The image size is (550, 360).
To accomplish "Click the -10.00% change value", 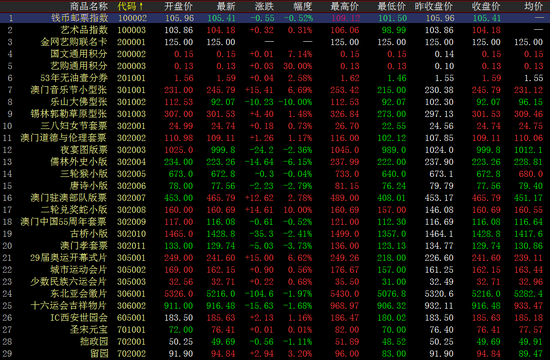I will (295, 102).
